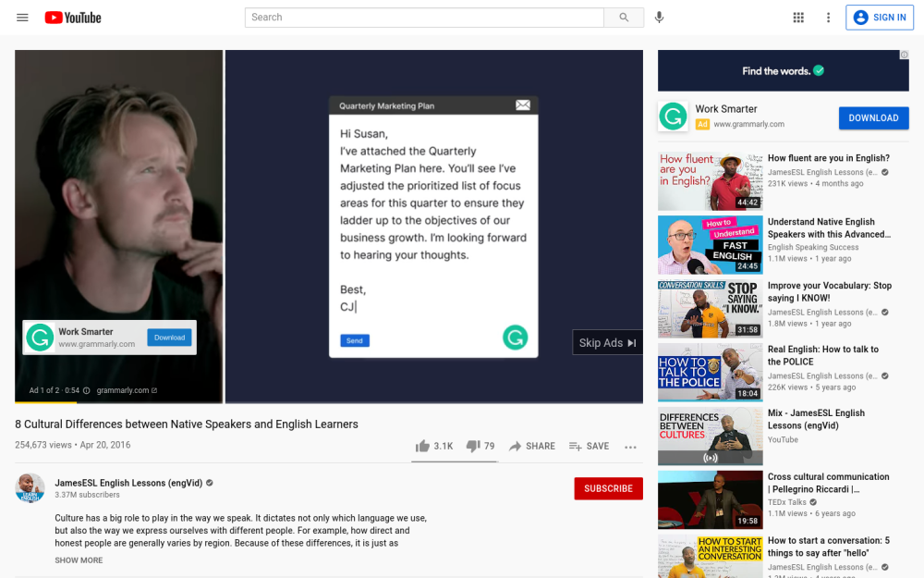This screenshot has width=924, height=578.
Task: Open the FAST ENGLISH video thumbnail
Action: (x=710, y=245)
